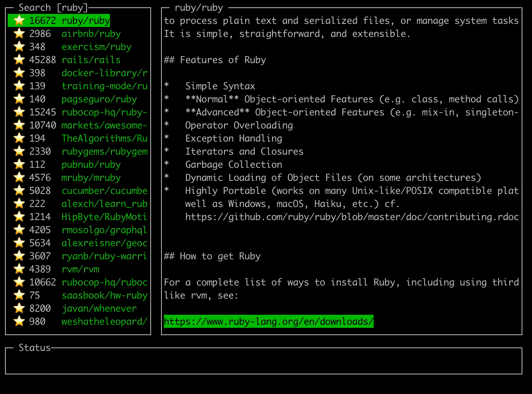The height and width of the screenshot is (394, 532).
Task: Click the star icon beside rails/rails
Action: (x=19, y=60)
